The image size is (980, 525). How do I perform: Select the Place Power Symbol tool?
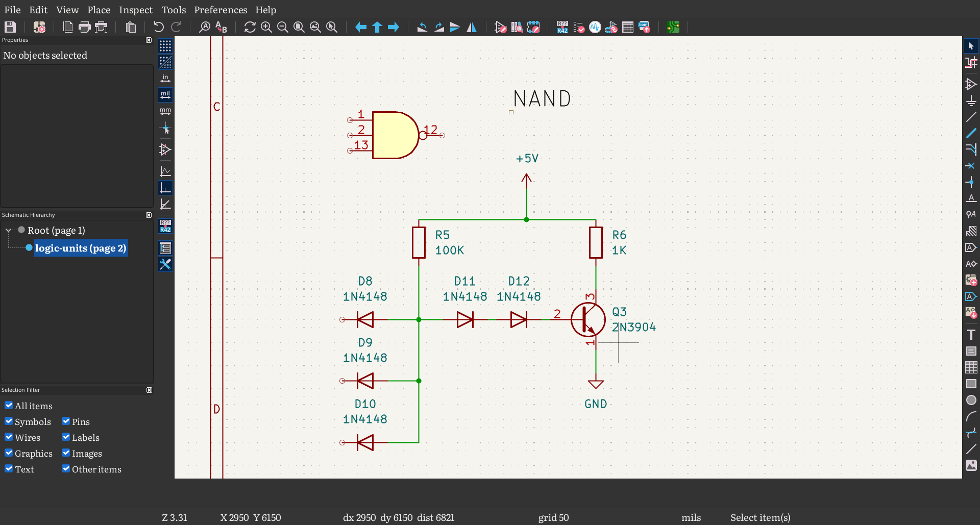tap(971, 101)
